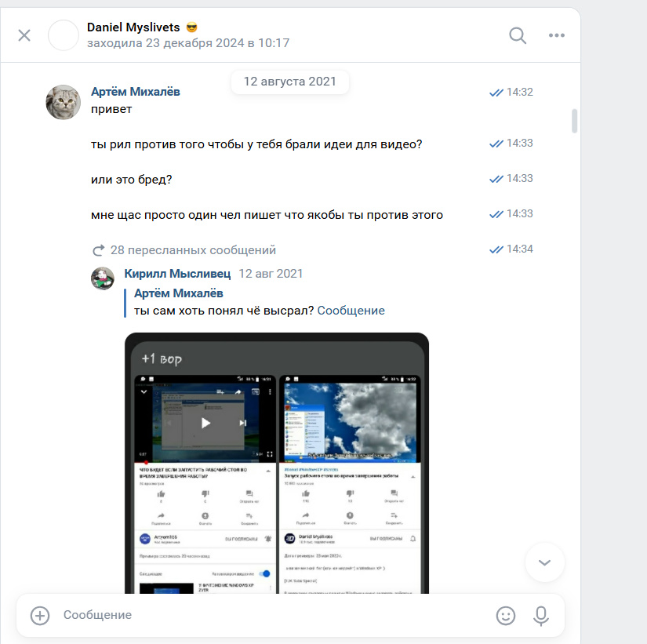Open search in conversation magnifier icon
The width and height of the screenshot is (647, 644).
pos(518,35)
